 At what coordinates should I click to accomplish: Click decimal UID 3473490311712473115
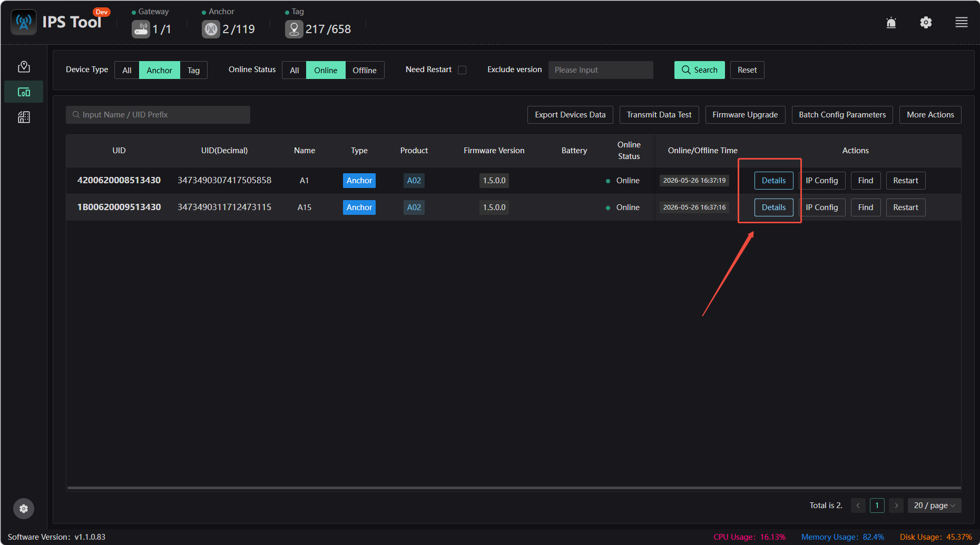(x=224, y=207)
